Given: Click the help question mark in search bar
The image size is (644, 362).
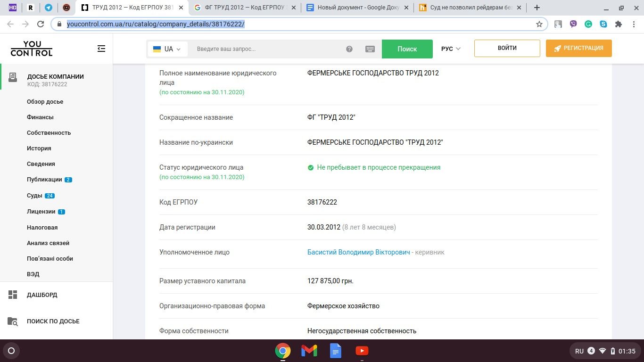Looking at the screenshot, I should tap(349, 49).
